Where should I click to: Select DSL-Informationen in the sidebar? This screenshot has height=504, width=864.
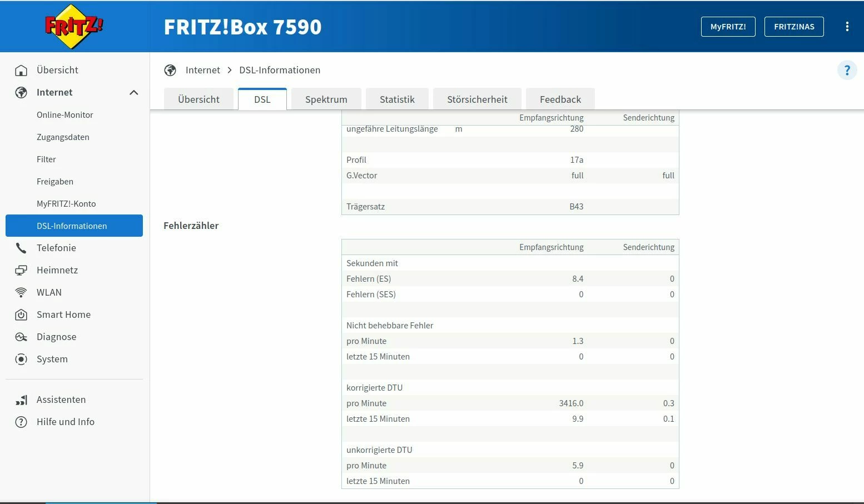[74, 226]
